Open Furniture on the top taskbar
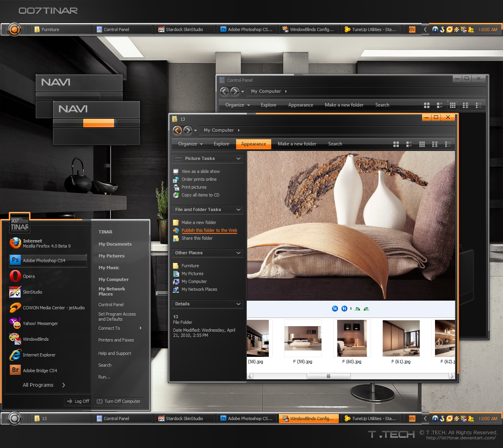Viewport: 503px width, 448px height. [61, 29]
